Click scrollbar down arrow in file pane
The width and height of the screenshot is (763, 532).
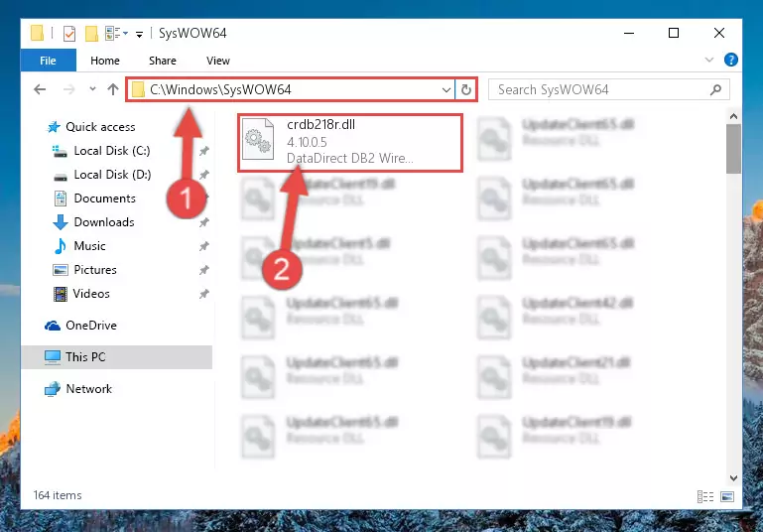(733, 478)
